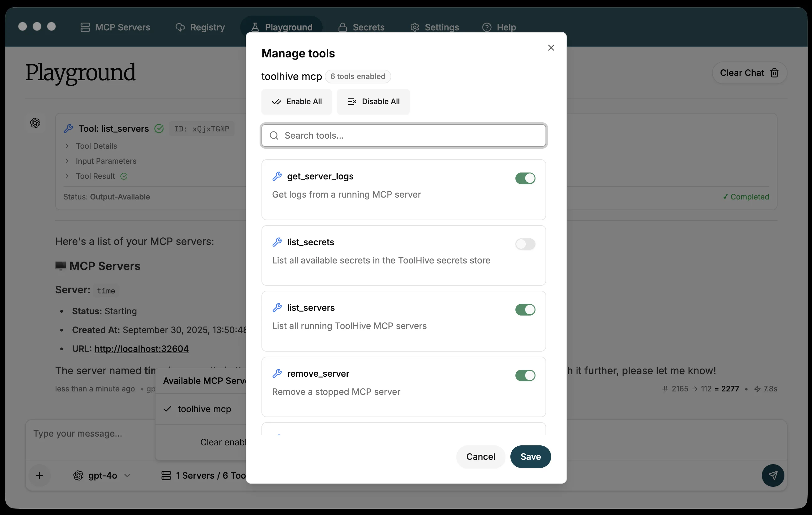The width and height of the screenshot is (812, 515).
Task: Click the plus attachment icon
Action: click(40, 475)
